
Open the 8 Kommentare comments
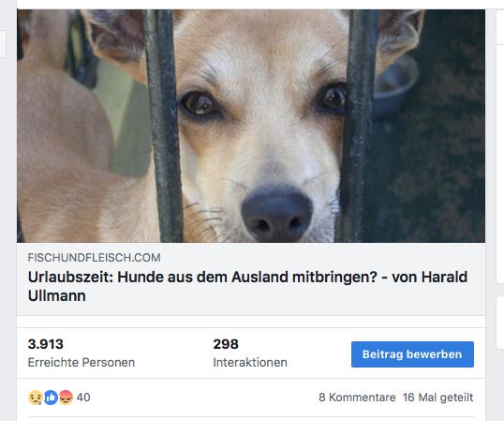point(357,398)
